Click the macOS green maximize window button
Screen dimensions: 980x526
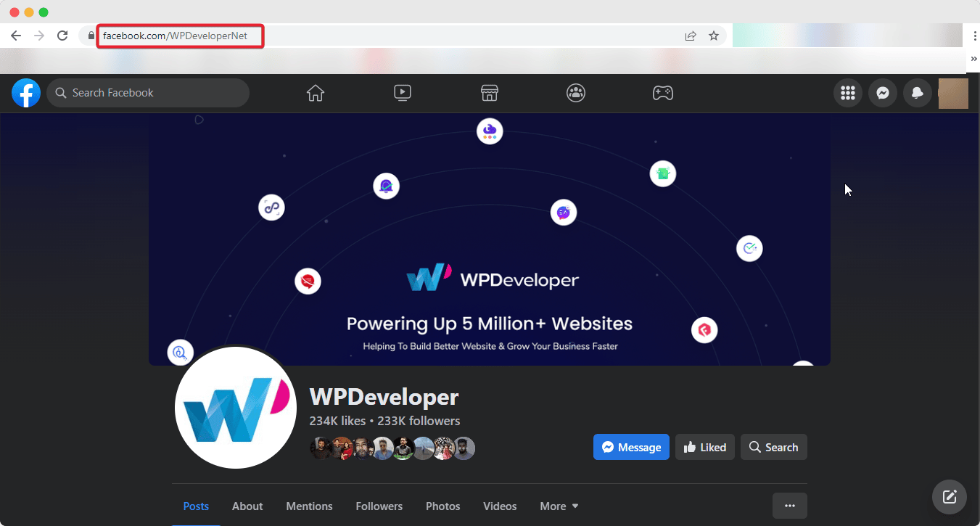click(44, 12)
